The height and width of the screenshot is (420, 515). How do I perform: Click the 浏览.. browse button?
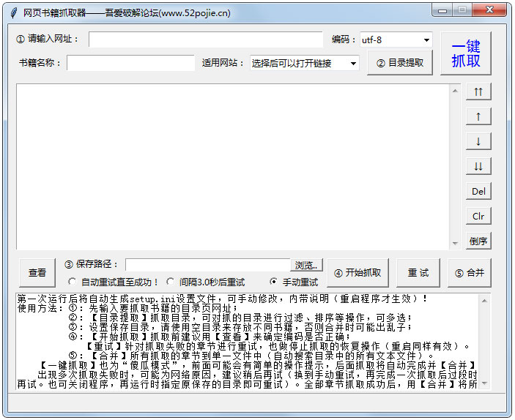[307, 265]
